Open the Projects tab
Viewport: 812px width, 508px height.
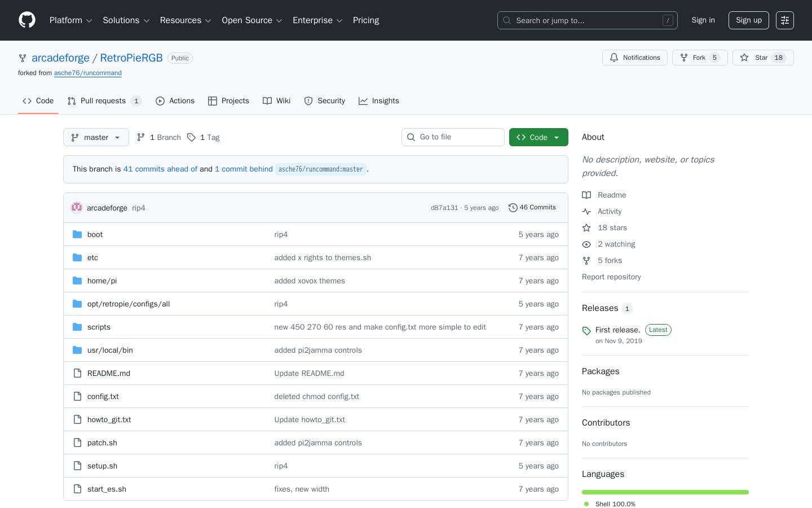228,101
